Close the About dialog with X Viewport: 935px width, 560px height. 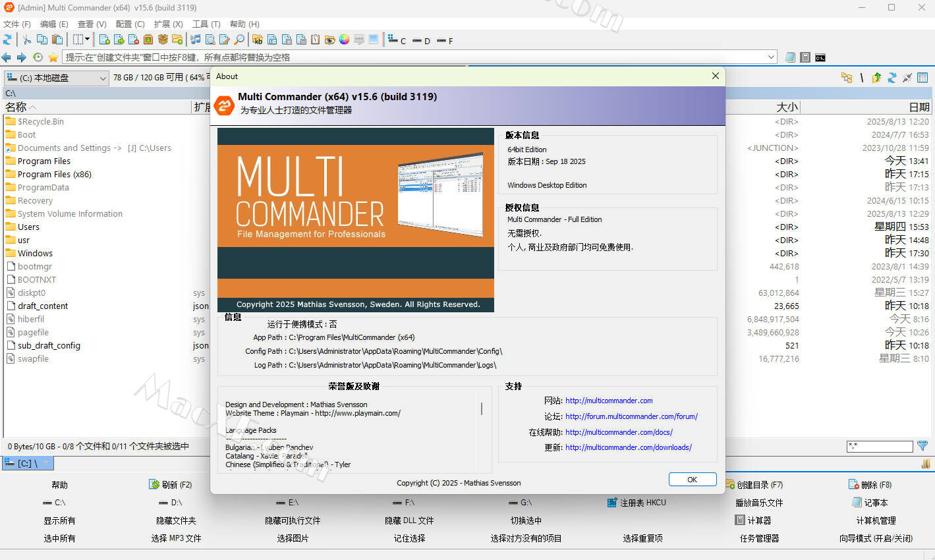[716, 76]
